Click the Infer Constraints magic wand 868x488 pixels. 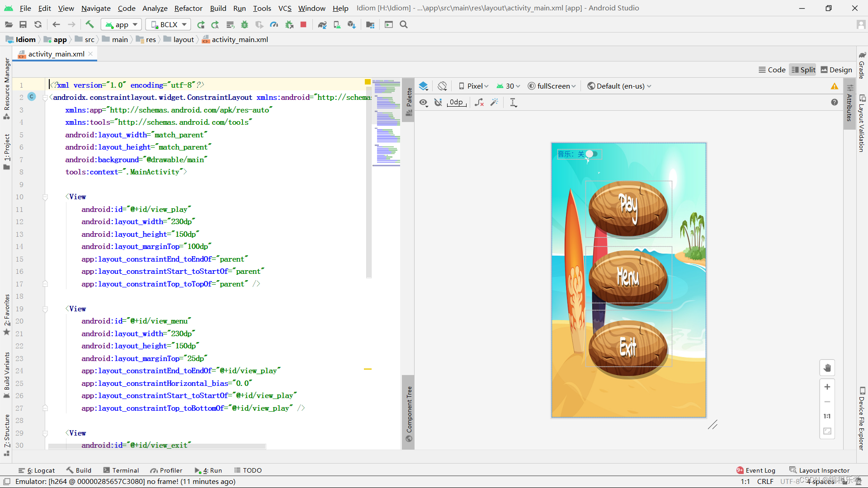coord(494,102)
